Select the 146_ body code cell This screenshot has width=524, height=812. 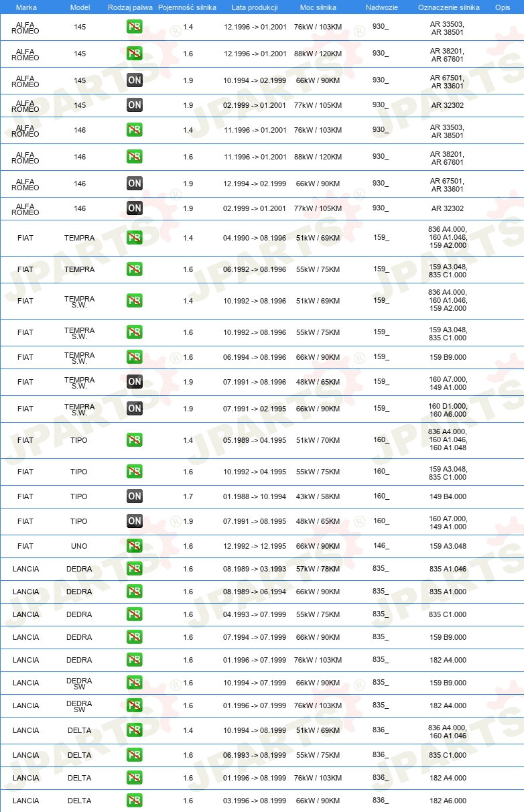coord(381,546)
